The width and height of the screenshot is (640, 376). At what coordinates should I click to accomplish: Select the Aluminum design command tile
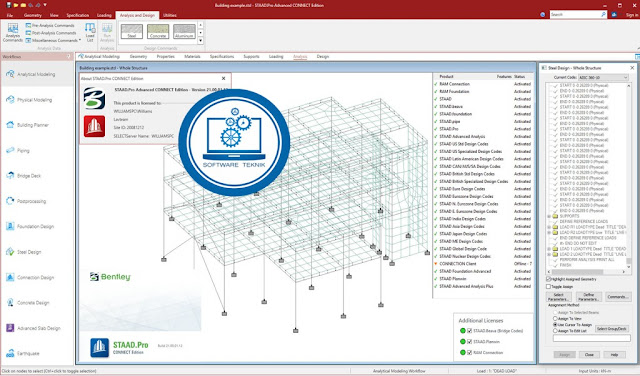(184, 31)
